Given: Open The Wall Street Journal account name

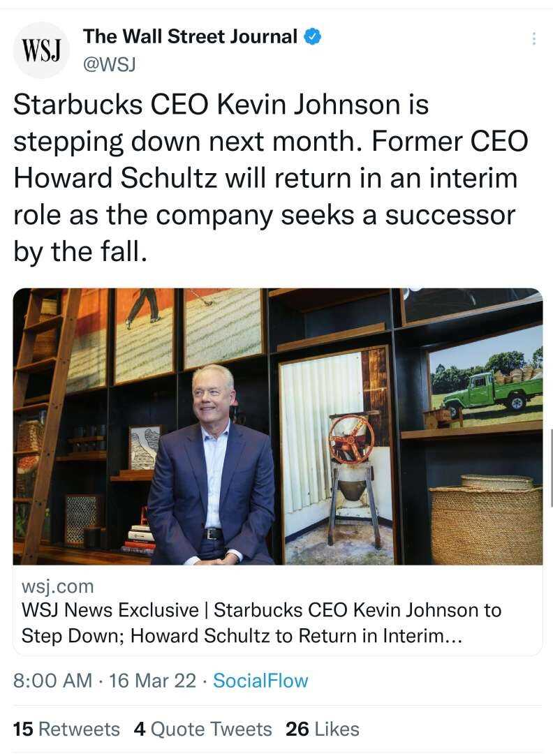Looking at the screenshot, I should pos(190,36).
